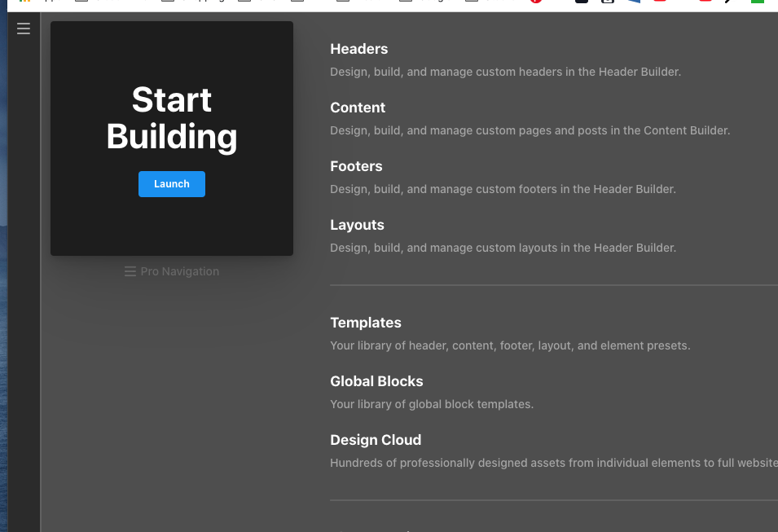The image size is (778, 532).
Task: Click the blue Launch button
Action: click(172, 184)
